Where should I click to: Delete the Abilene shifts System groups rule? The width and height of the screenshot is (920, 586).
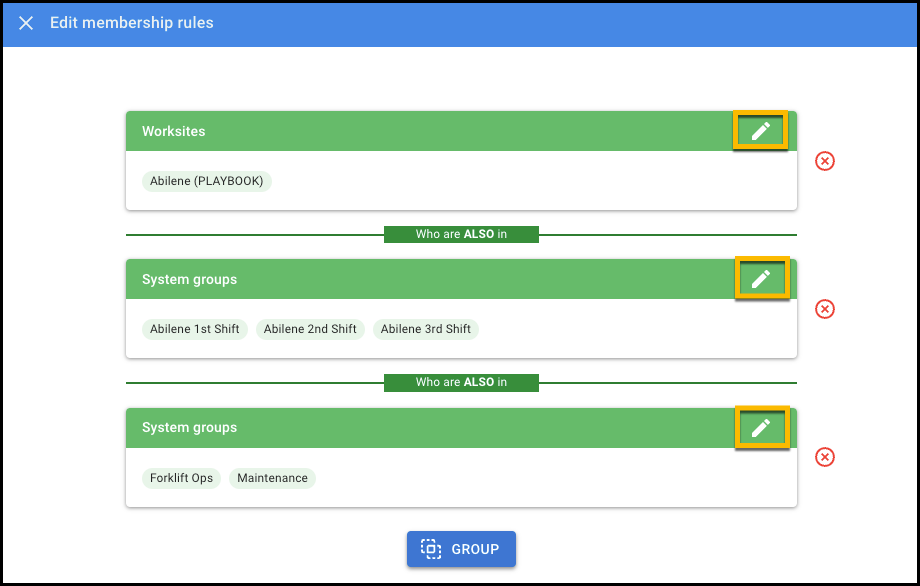click(824, 309)
